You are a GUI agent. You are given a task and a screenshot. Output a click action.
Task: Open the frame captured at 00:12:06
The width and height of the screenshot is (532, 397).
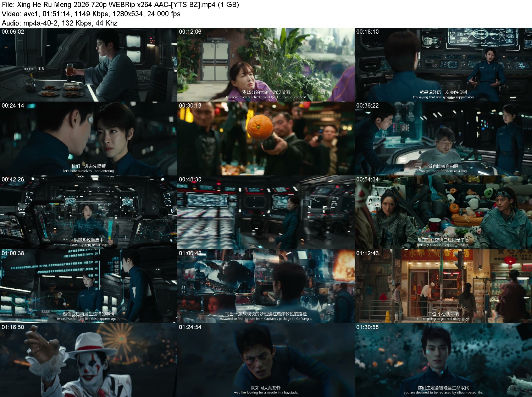[x=266, y=65]
